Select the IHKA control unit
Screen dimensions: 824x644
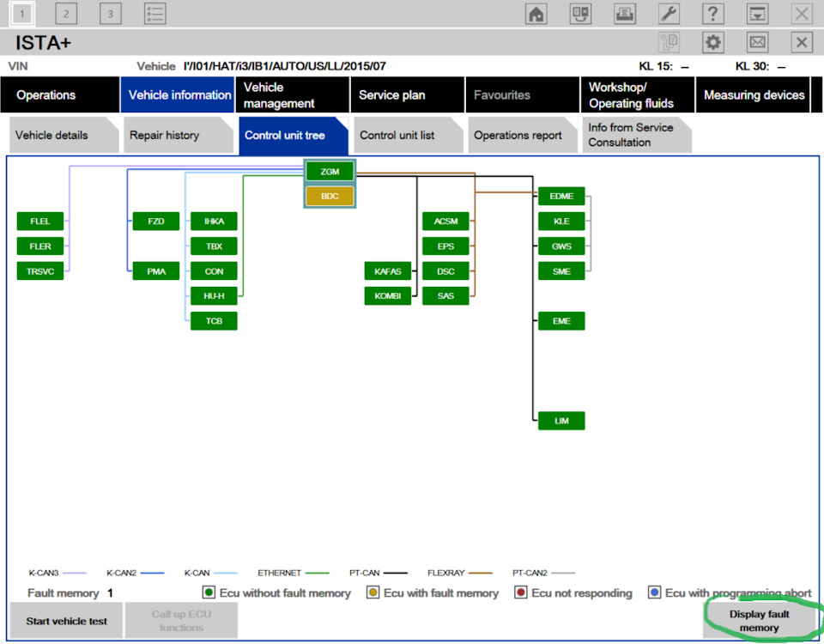[x=214, y=222]
